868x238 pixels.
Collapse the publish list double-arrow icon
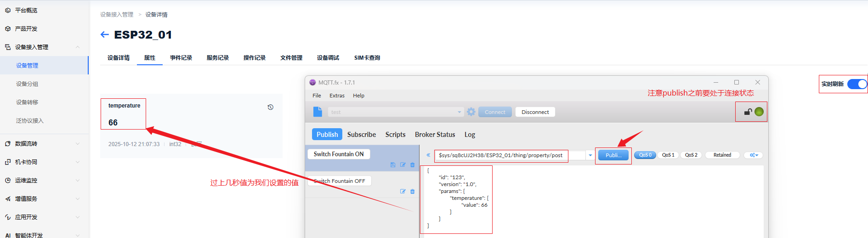[428, 155]
